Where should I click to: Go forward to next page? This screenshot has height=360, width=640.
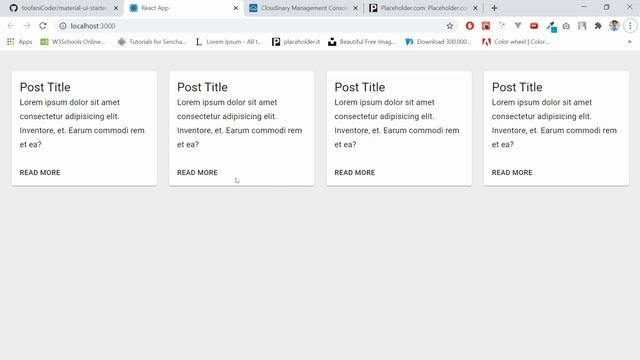(x=27, y=26)
